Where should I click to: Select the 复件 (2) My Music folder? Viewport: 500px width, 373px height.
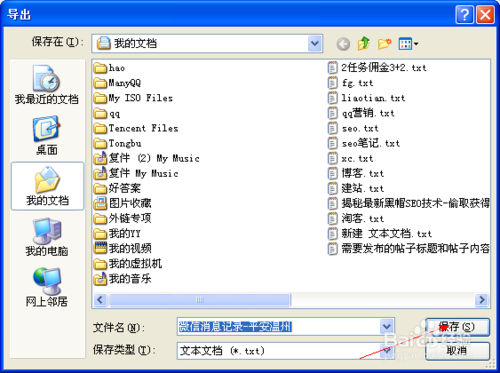pos(146,158)
